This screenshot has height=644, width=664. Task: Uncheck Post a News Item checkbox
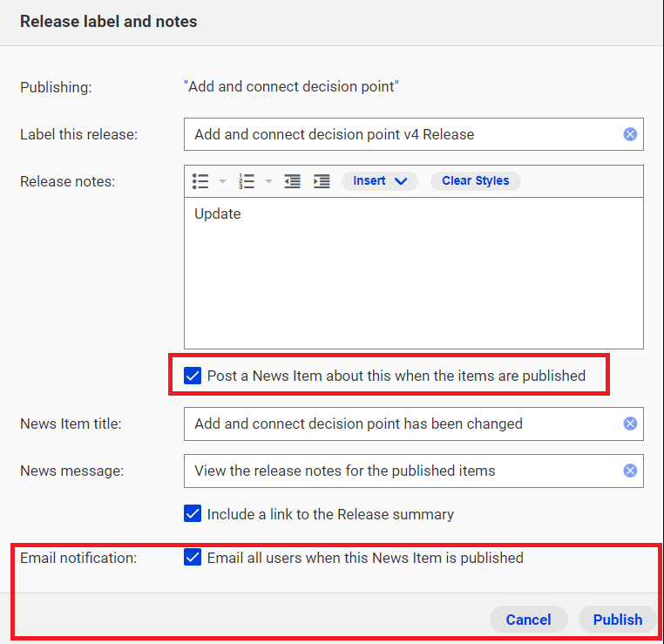pyautogui.click(x=193, y=376)
